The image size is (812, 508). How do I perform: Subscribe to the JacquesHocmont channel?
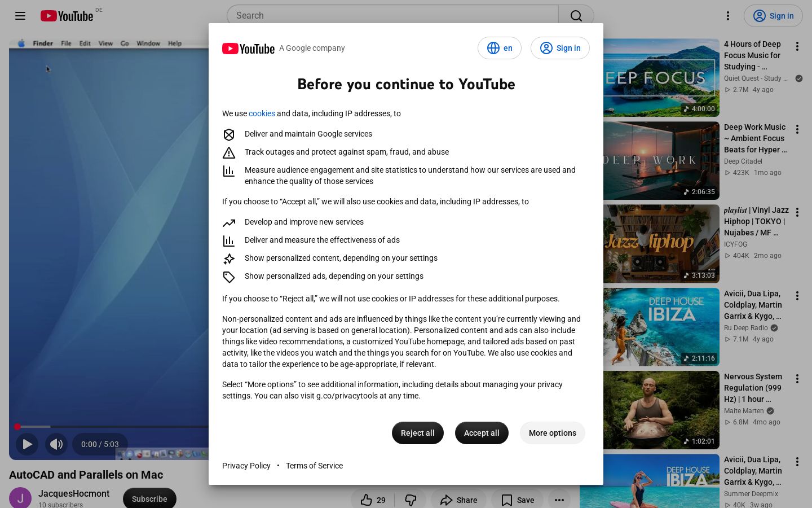point(149,499)
